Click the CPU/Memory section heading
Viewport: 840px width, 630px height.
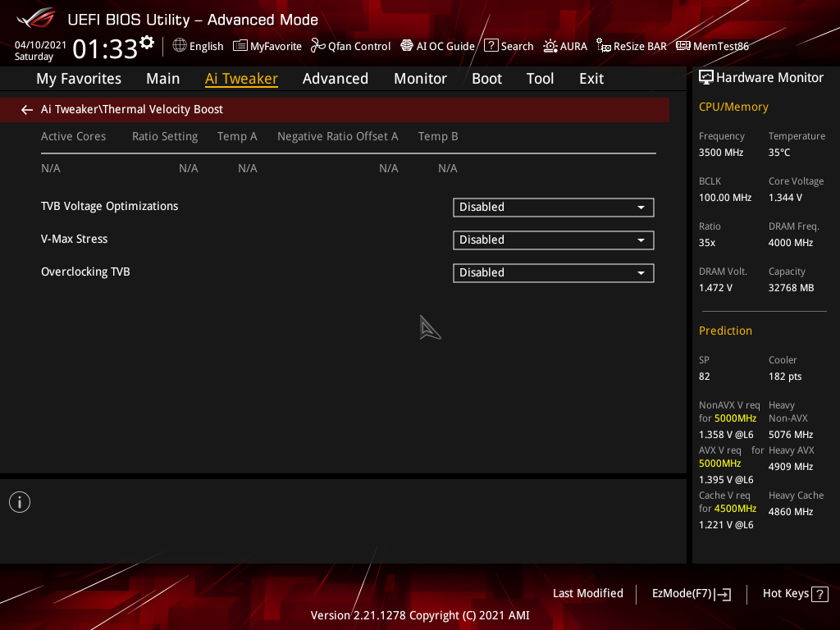pyautogui.click(x=733, y=107)
